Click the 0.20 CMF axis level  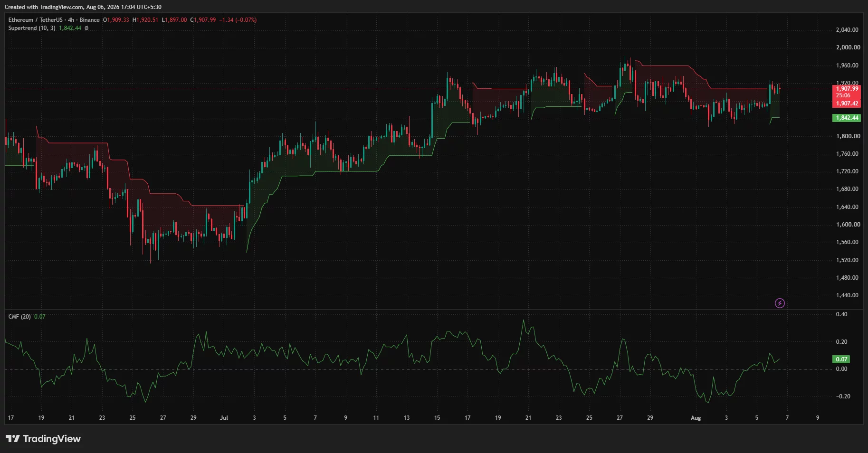(841, 342)
